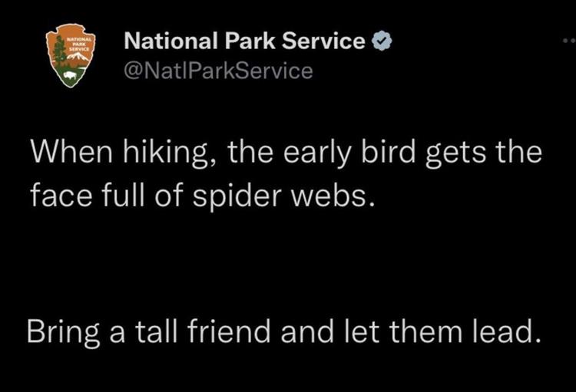
Task: Click the blue verified checkmark badge
Action: point(381,42)
